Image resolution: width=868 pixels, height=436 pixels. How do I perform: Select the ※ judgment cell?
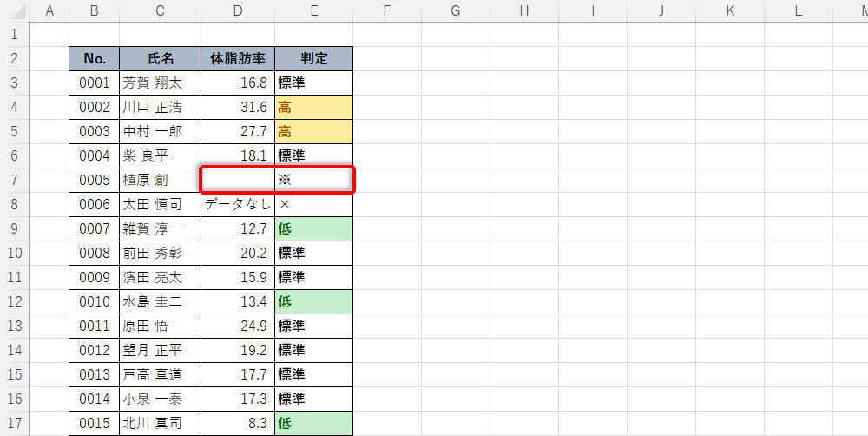(314, 180)
